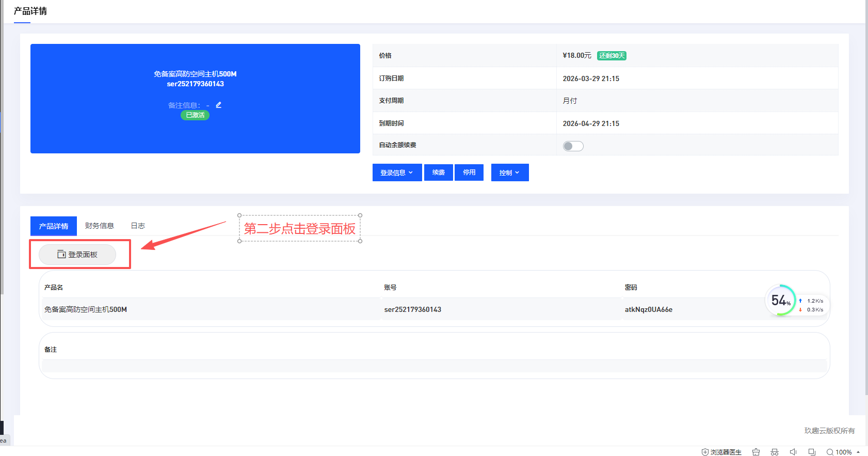Expand the 控制 dropdown

click(509, 172)
